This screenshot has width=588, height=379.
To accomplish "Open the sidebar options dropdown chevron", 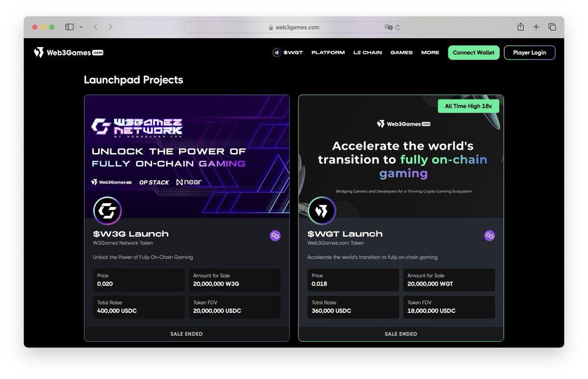I will pos(81,27).
